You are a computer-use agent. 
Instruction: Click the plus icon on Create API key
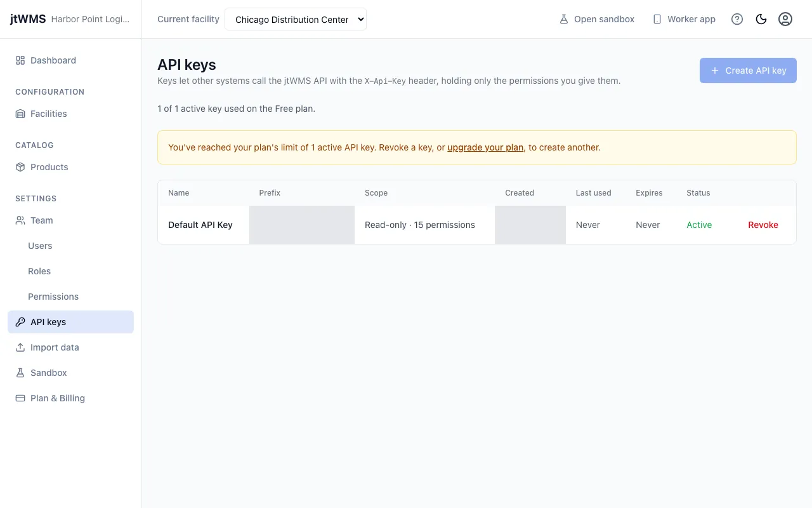(x=715, y=70)
